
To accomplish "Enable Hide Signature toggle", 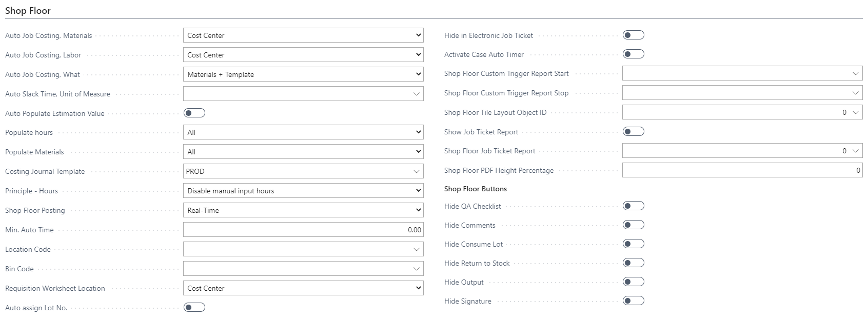I will (x=634, y=301).
